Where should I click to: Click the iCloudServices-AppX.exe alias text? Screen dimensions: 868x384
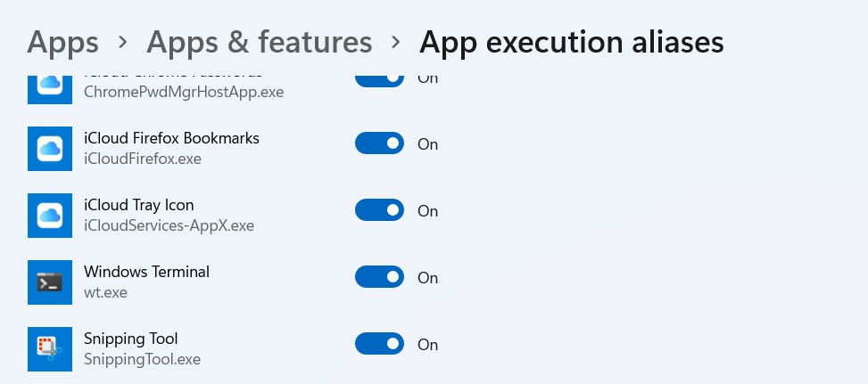[169, 225]
